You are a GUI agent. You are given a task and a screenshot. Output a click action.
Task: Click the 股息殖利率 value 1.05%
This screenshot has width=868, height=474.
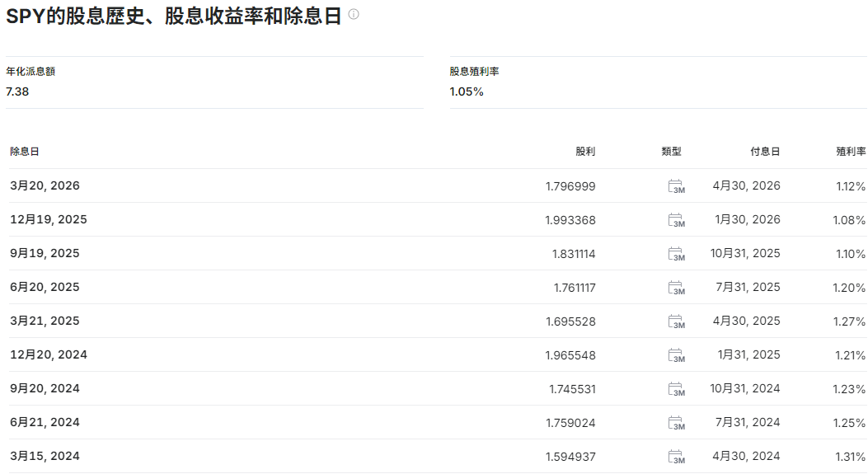coord(467,92)
